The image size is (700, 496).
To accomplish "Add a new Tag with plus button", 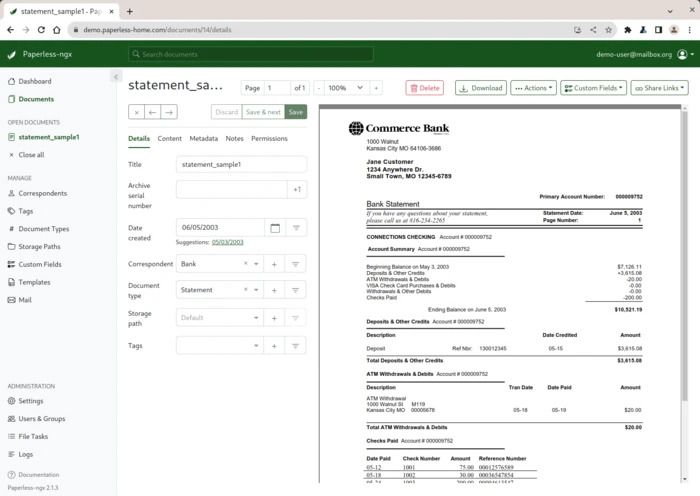I will (x=274, y=346).
